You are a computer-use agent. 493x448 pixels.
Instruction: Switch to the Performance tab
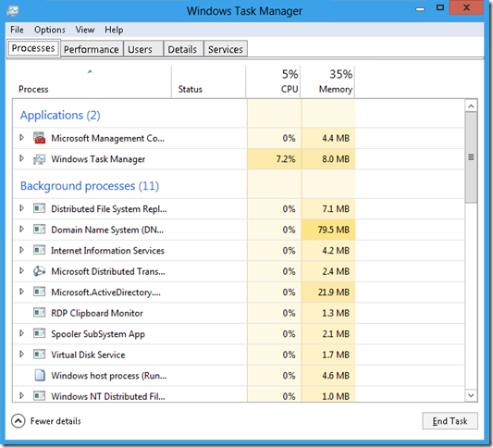(x=92, y=49)
